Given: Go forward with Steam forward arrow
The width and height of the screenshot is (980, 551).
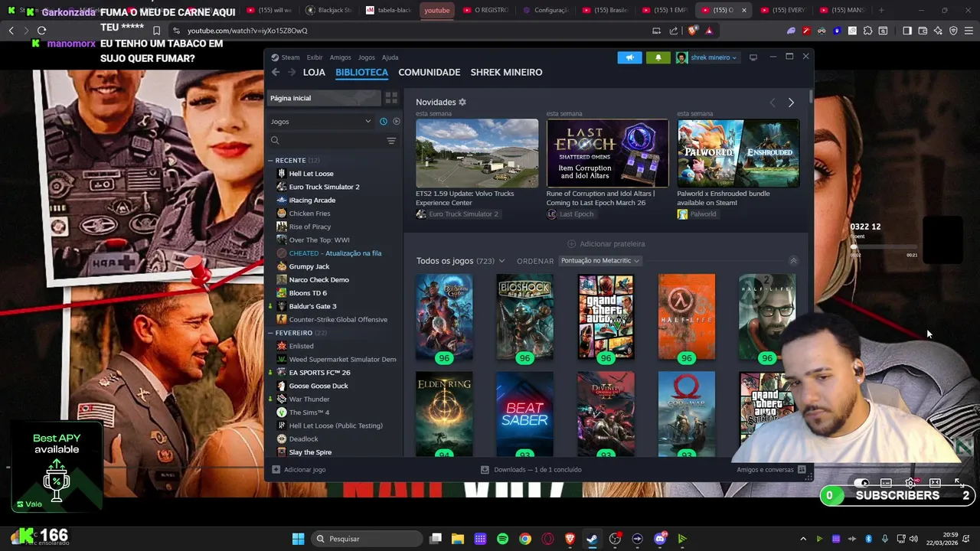Looking at the screenshot, I should (x=292, y=72).
